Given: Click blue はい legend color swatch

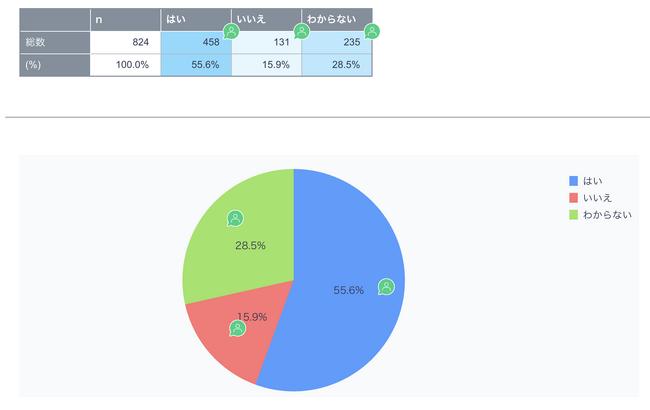Looking at the screenshot, I should pyautogui.click(x=573, y=181).
